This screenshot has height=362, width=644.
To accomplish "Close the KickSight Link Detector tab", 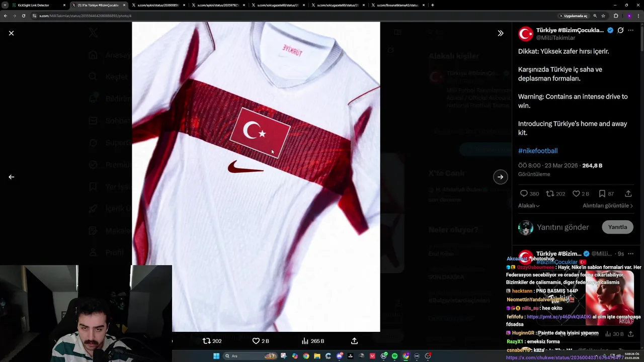I will (64, 5).
